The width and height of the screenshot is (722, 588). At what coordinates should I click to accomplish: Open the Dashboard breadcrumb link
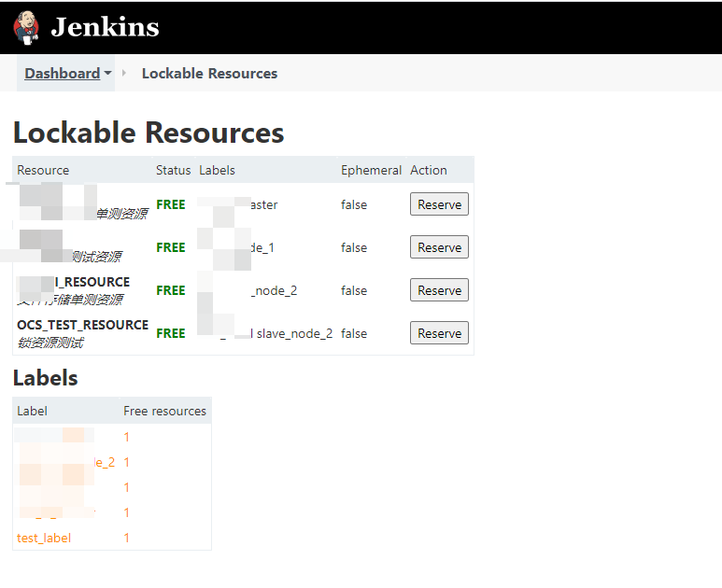[63, 74]
